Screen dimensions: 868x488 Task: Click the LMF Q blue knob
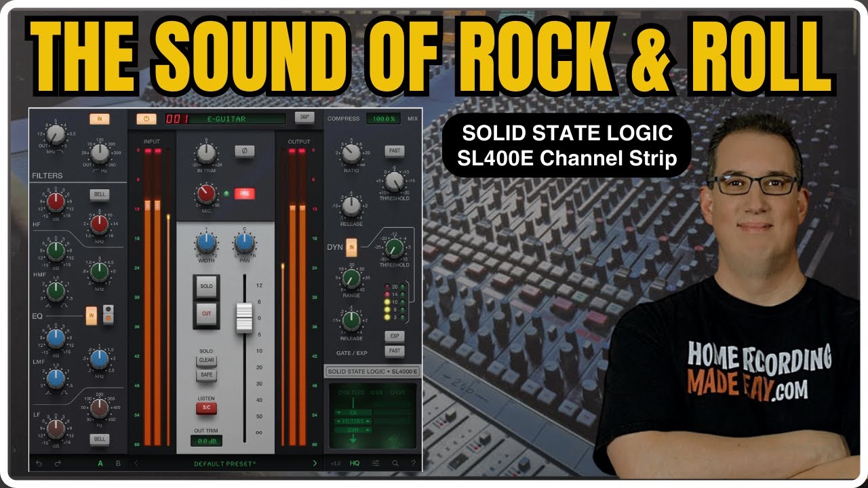[56, 378]
